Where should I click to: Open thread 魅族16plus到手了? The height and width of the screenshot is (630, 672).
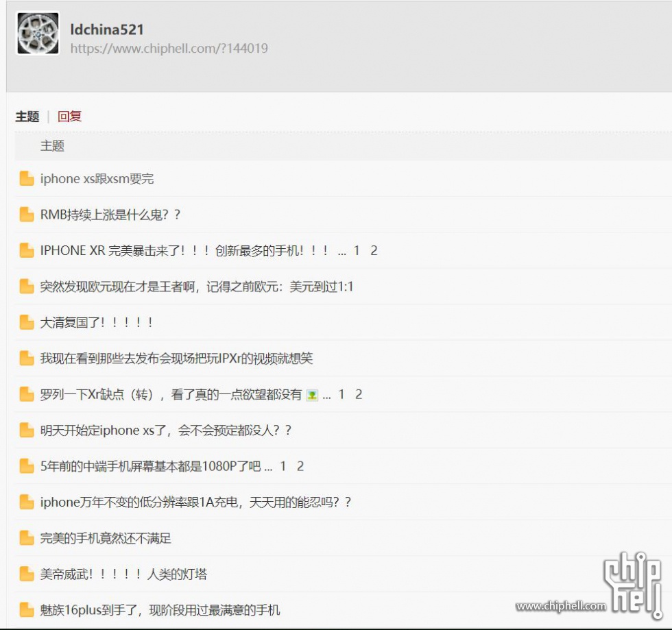coord(160,610)
